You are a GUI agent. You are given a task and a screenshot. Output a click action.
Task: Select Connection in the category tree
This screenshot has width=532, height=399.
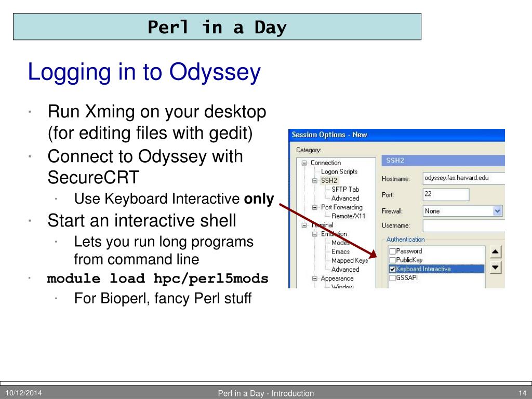pyautogui.click(x=325, y=163)
